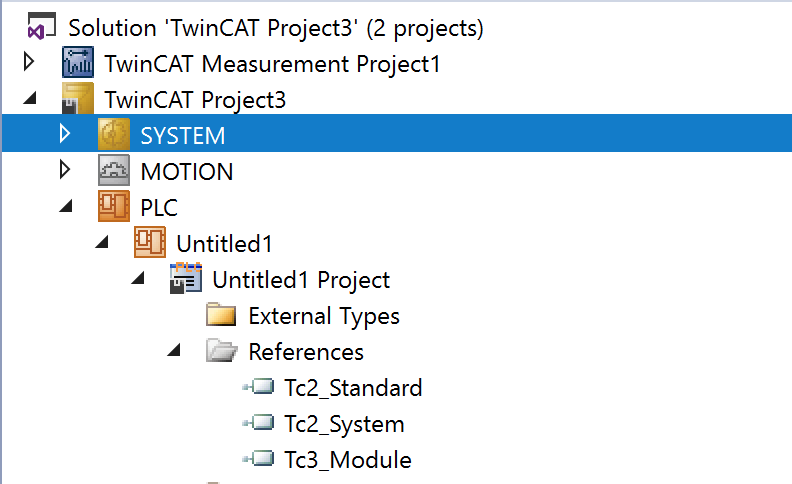Viewport: 792px width, 484px height.
Task: Expand the MOTION node arrow
Action: 65,171
